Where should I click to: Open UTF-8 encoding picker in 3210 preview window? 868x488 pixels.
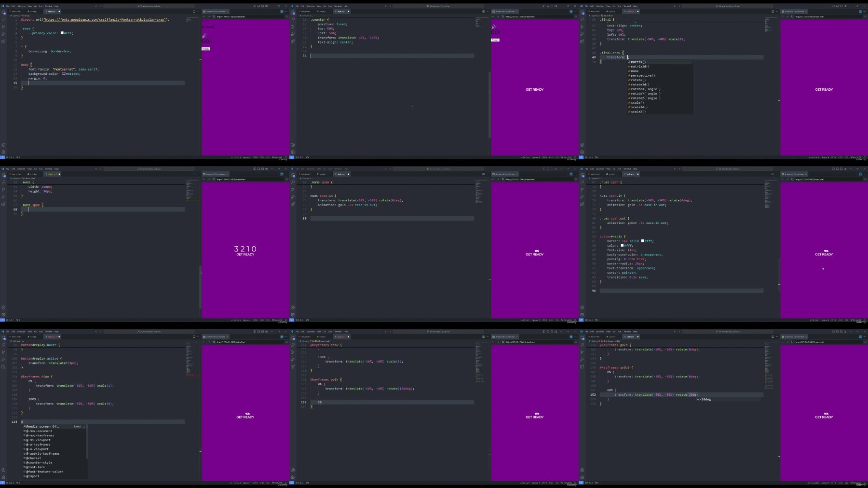[x=255, y=320]
